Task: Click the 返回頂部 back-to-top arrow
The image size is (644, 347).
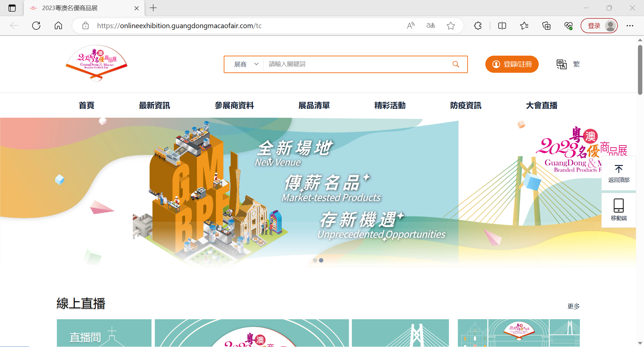Action: point(619,169)
